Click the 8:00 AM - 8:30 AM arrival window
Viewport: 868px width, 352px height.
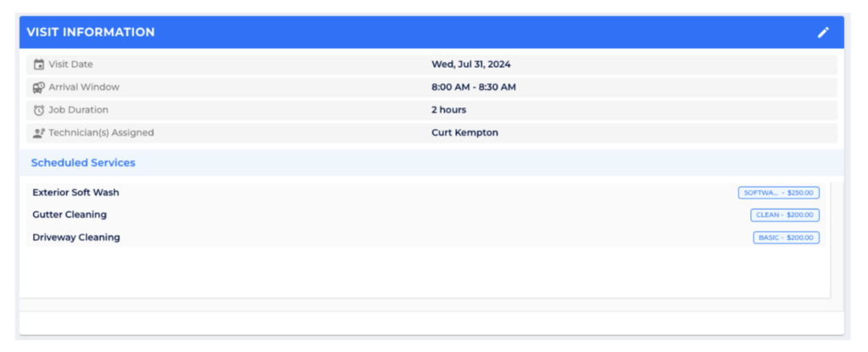point(473,87)
